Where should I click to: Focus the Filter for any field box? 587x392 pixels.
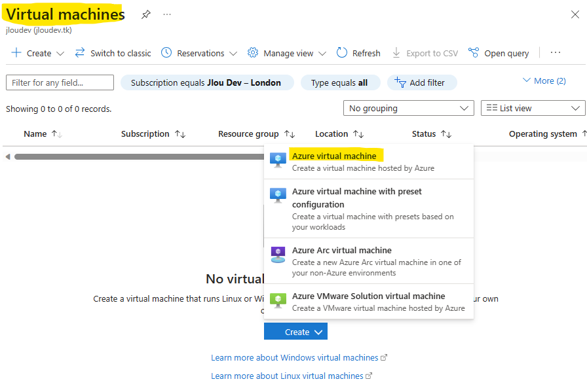[60, 82]
